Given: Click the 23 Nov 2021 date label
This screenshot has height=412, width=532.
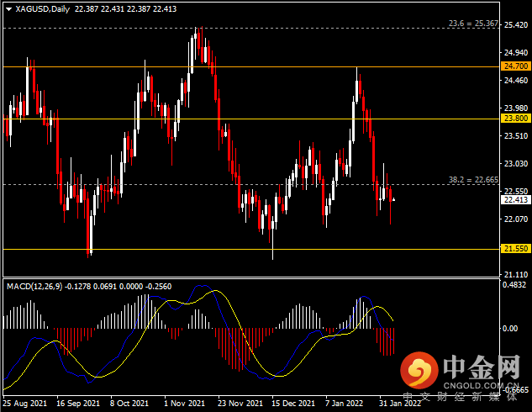Looking at the screenshot, I should tap(240, 404).
